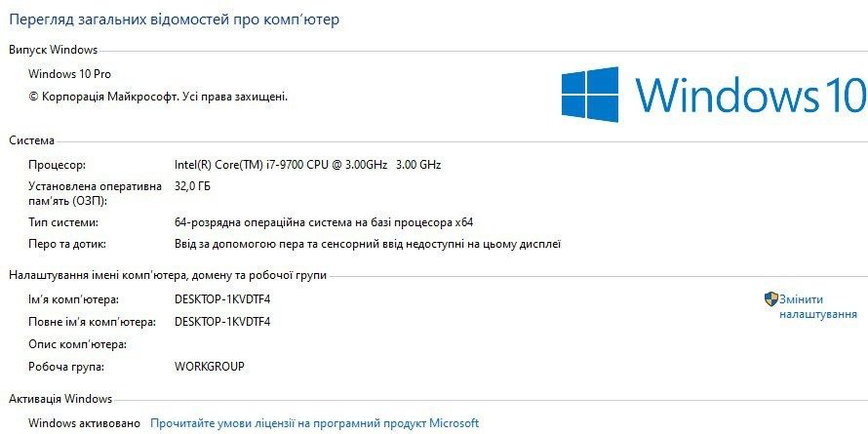Click the Ім'я комп'ютера label

[74, 299]
